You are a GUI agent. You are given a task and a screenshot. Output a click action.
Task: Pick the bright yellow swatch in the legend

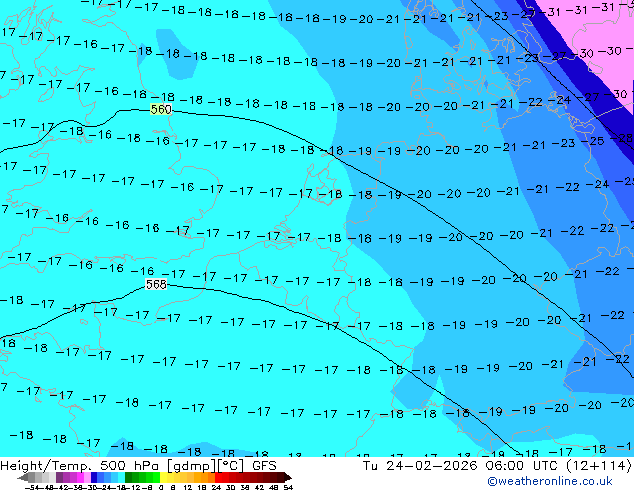coord(163,477)
